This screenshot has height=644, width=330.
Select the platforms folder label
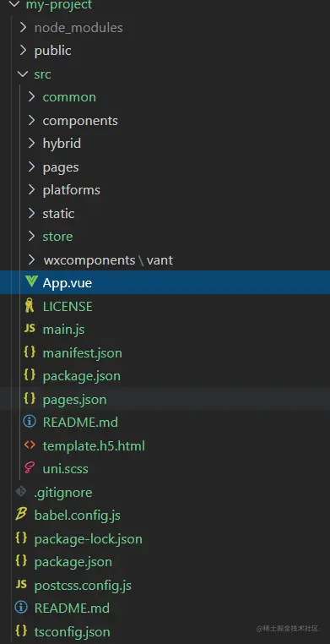[x=72, y=190]
